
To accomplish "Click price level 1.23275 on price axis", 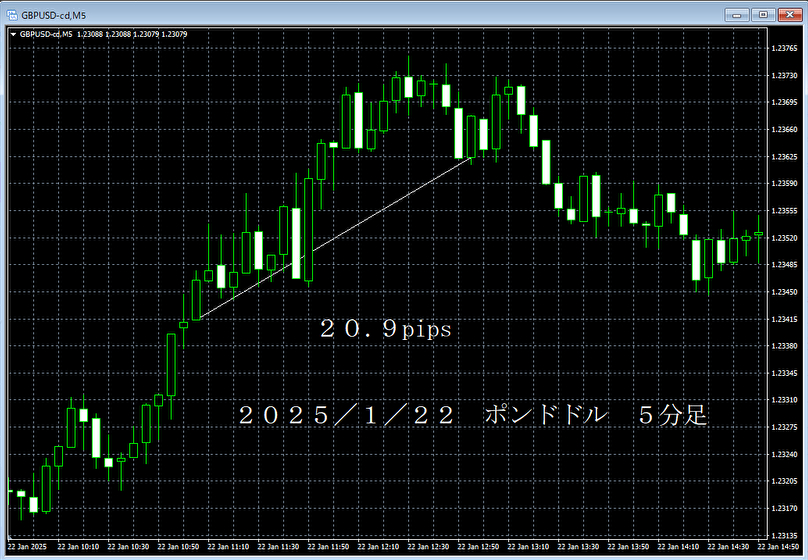I will click(784, 427).
